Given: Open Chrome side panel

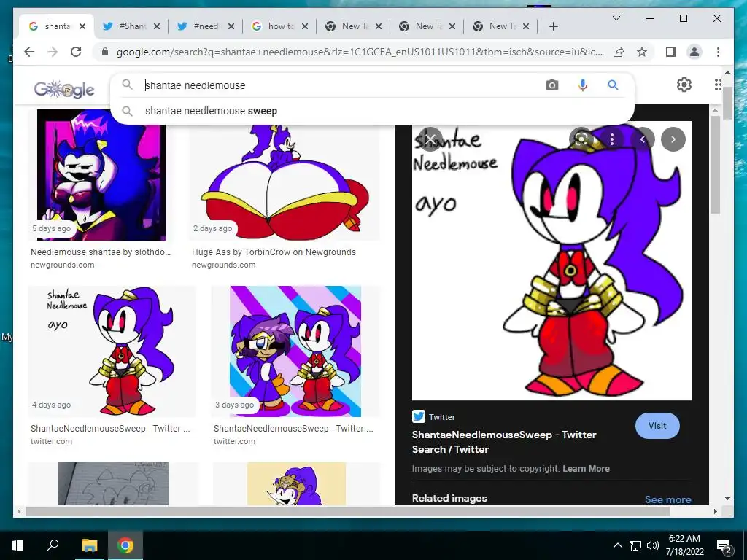Looking at the screenshot, I should (x=671, y=52).
